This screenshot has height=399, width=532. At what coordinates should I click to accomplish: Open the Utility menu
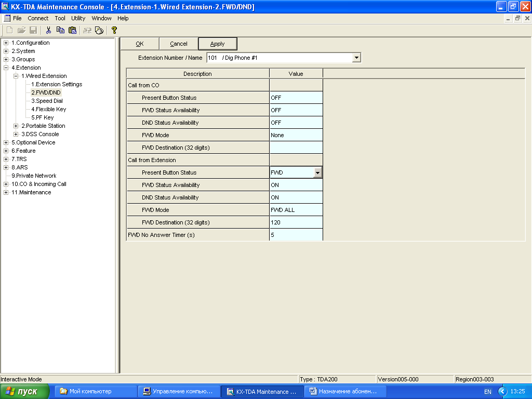point(78,18)
